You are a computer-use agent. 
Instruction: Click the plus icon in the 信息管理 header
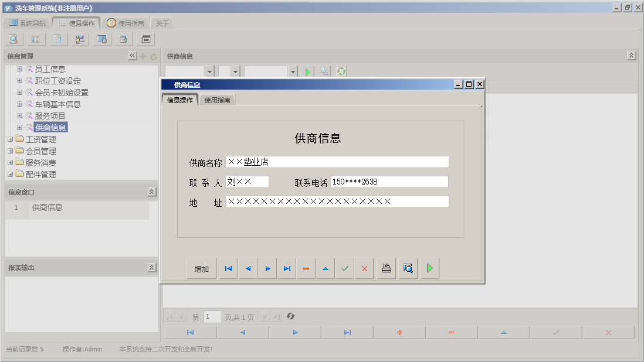(x=143, y=57)
